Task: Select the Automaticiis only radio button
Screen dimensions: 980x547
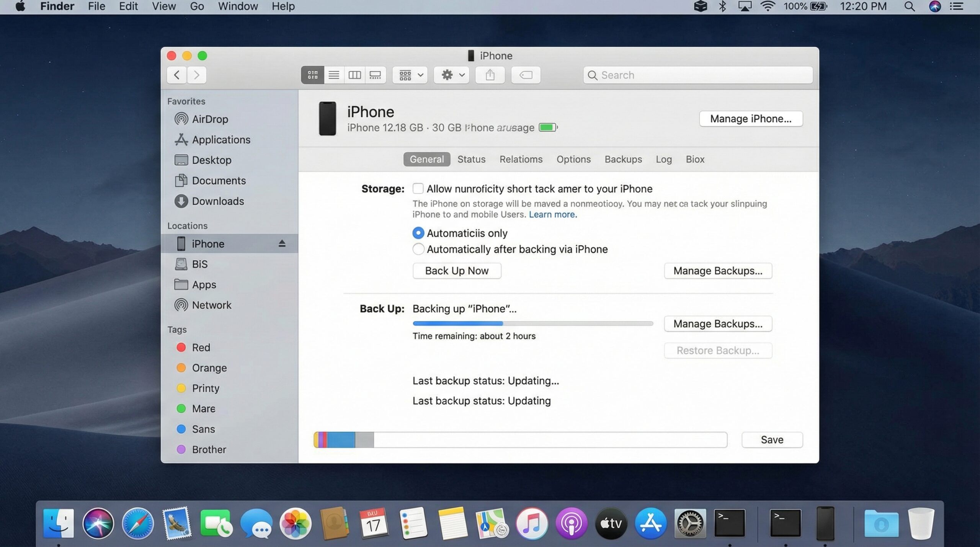Action: tap(418, 233)
